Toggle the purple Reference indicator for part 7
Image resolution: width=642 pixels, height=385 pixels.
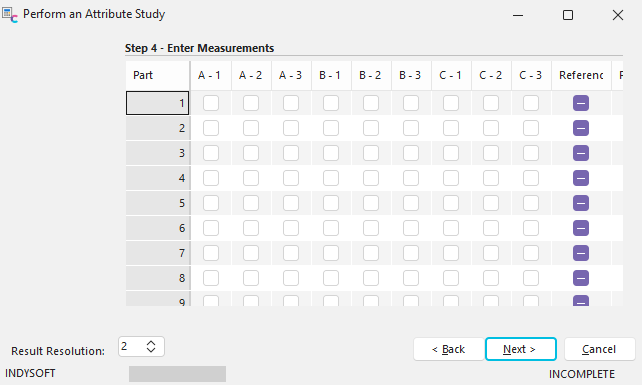pyautogui.click(x=581, y=253)
